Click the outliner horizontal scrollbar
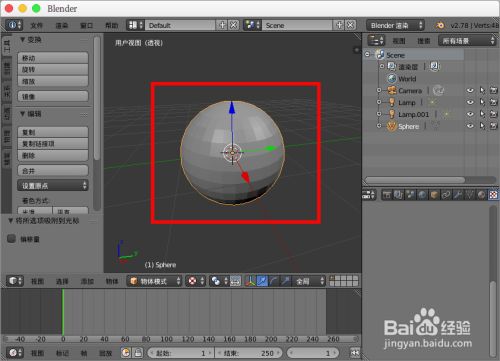 415,180
